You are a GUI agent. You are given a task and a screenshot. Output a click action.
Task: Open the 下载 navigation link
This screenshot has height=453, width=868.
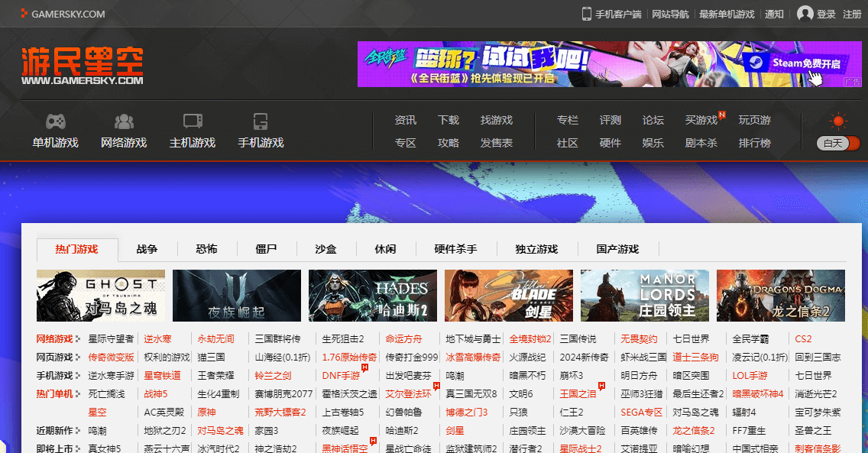coord(449,120)
